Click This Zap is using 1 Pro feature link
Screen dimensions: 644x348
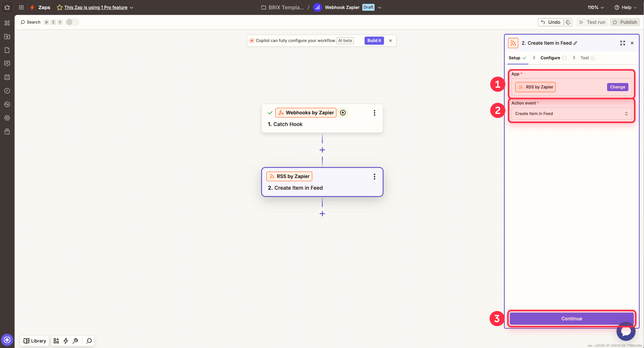(96, 7)
